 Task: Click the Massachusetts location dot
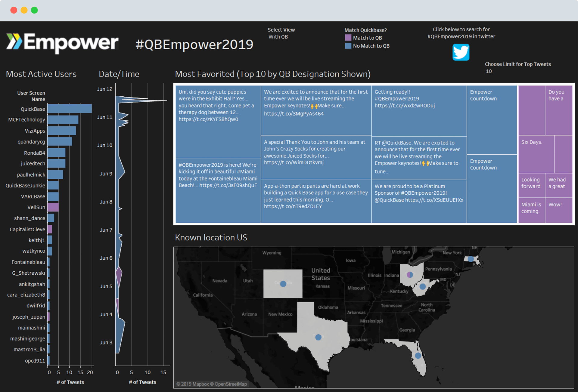point(471,259)
